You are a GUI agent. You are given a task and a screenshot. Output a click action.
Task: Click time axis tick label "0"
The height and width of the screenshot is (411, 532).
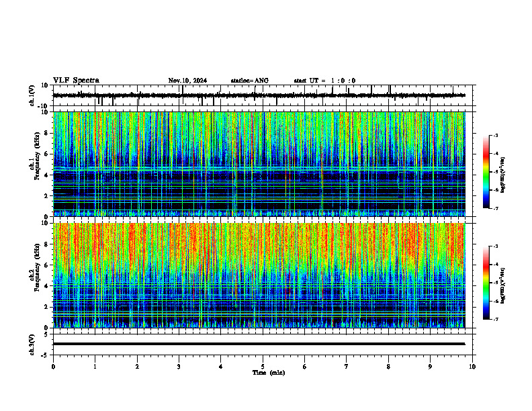(53, 367)
